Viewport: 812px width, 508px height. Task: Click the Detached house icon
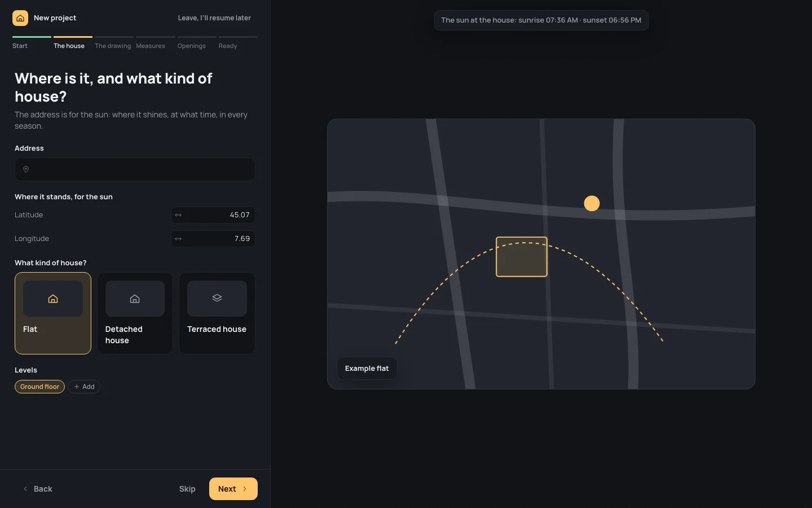click(135, 299)
